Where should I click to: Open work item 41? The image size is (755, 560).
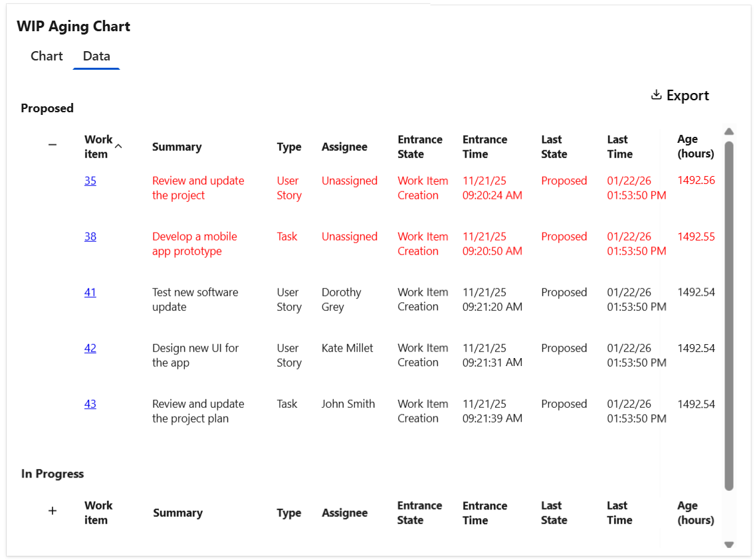click(x=90, y=292)
